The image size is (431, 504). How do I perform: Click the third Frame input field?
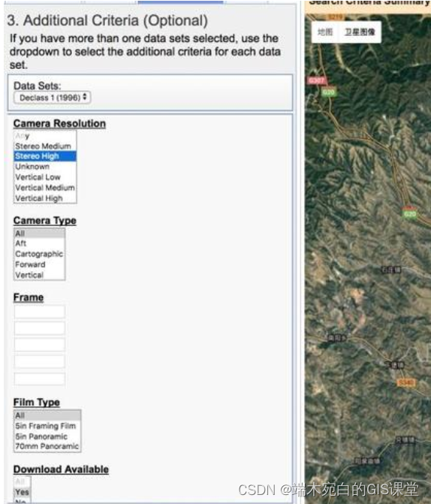[40, 345]
